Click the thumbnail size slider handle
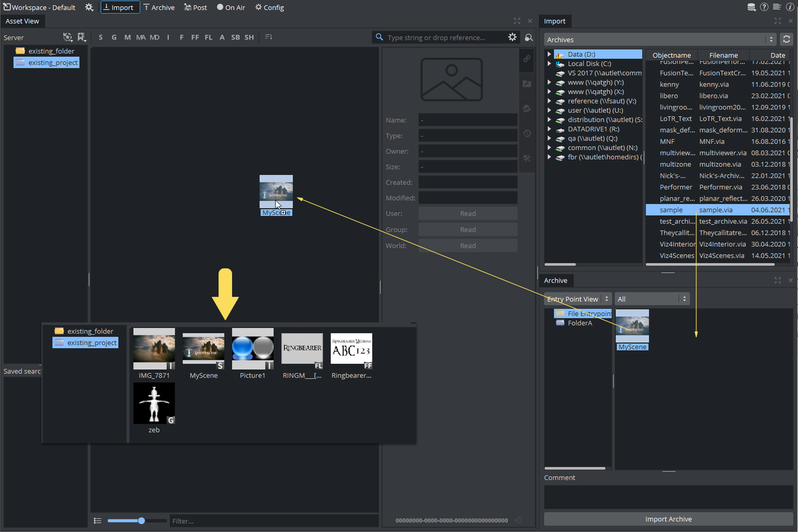Viewport: 798px width, 532px height. [x=142, y=521]
